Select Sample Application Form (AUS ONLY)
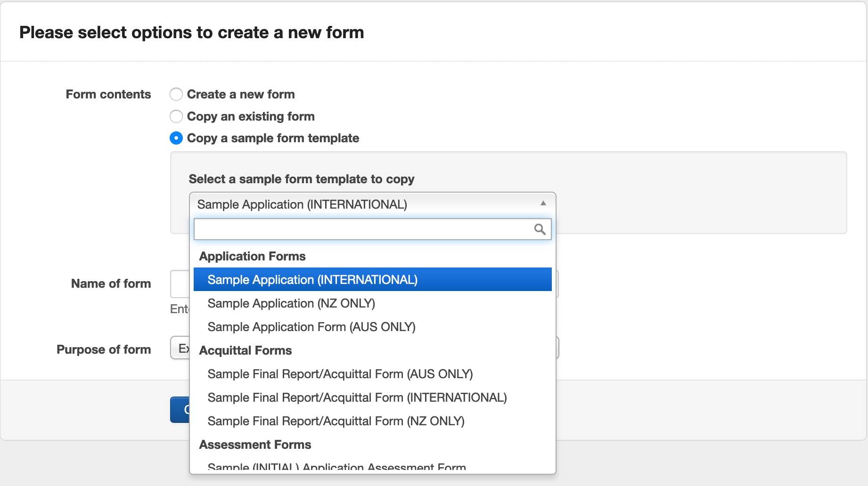 [x=311, y=327]
